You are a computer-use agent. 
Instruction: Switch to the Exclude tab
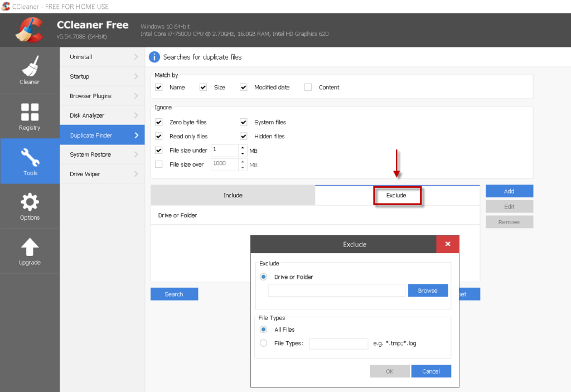[x=397, y=195]
